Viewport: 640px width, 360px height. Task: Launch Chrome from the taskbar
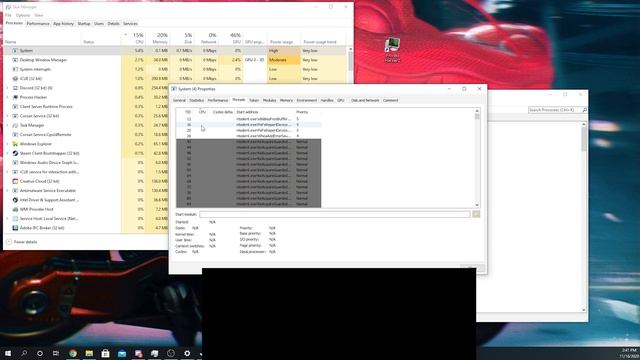point(73,353)
